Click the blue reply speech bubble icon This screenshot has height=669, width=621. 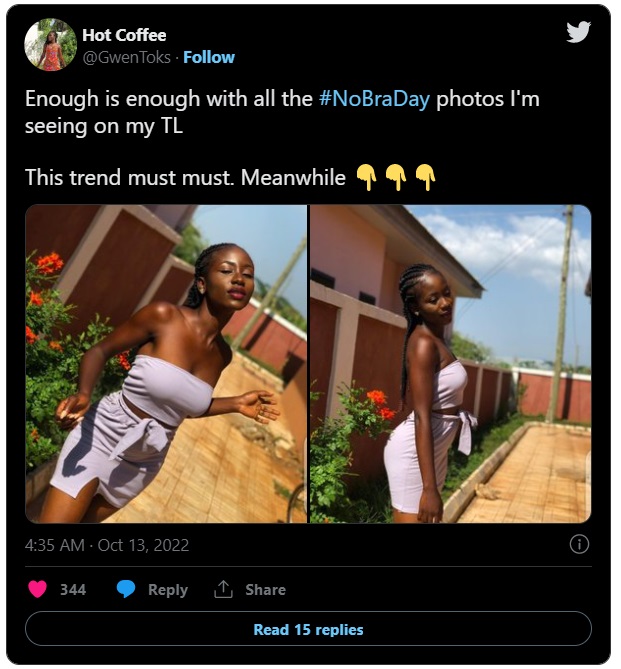126,589
